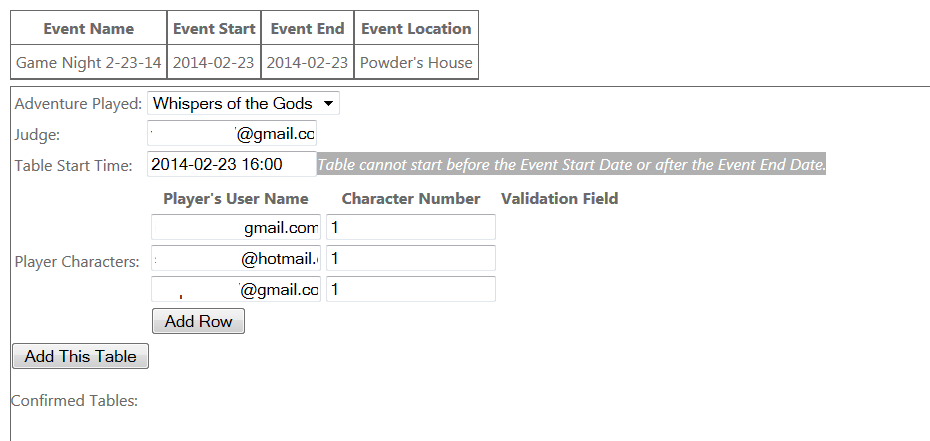Screen dimensions: 930x441
Task: Click the Event Start column header
Action: point(214,29)
